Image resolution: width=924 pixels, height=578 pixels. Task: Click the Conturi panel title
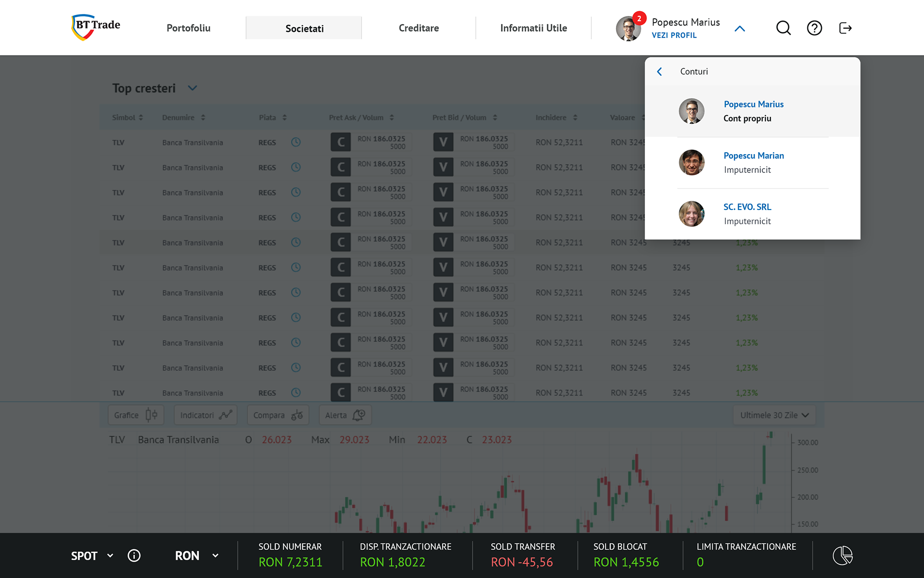click(x=693, y=71)
